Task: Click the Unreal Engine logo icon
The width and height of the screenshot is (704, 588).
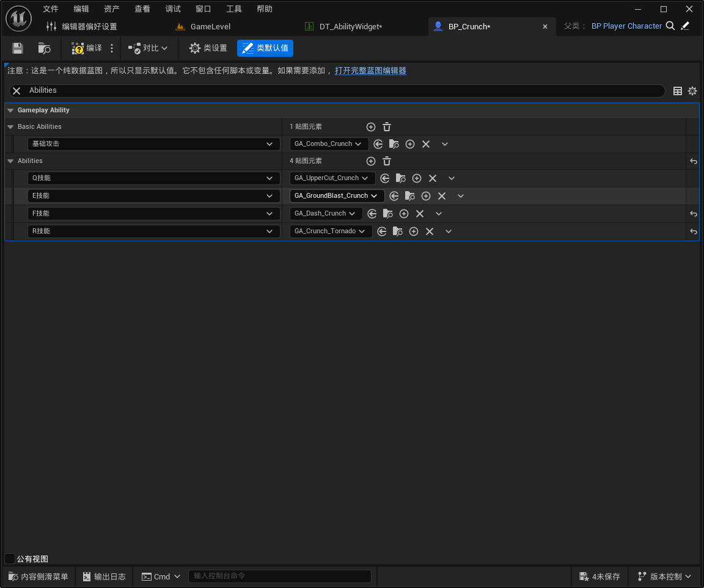Action: (x=18, y=18)
